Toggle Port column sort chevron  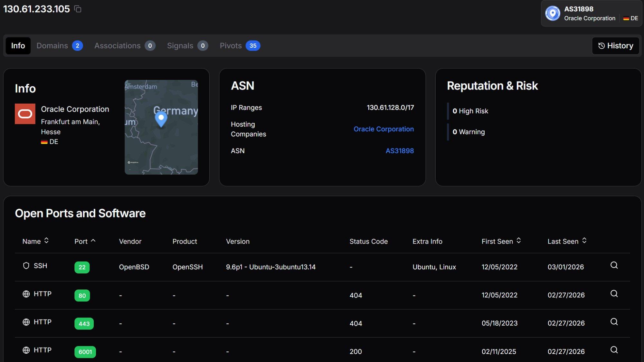click(93, 241)
